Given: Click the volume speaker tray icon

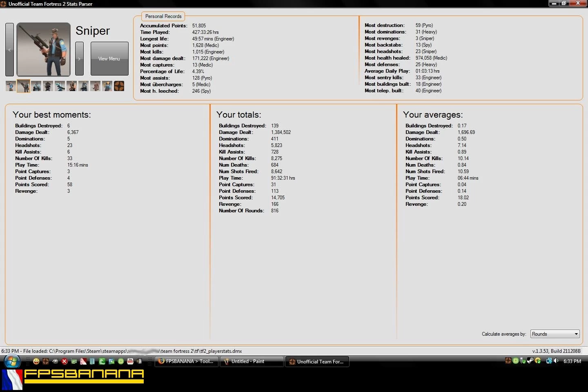Looking at the screenshot, I should 556,361.
